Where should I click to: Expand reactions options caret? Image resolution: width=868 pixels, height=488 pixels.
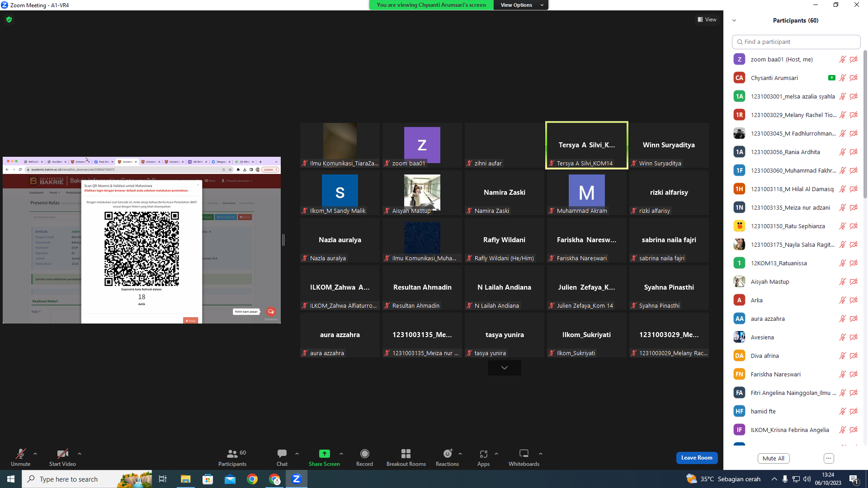(x=460, y=454)
